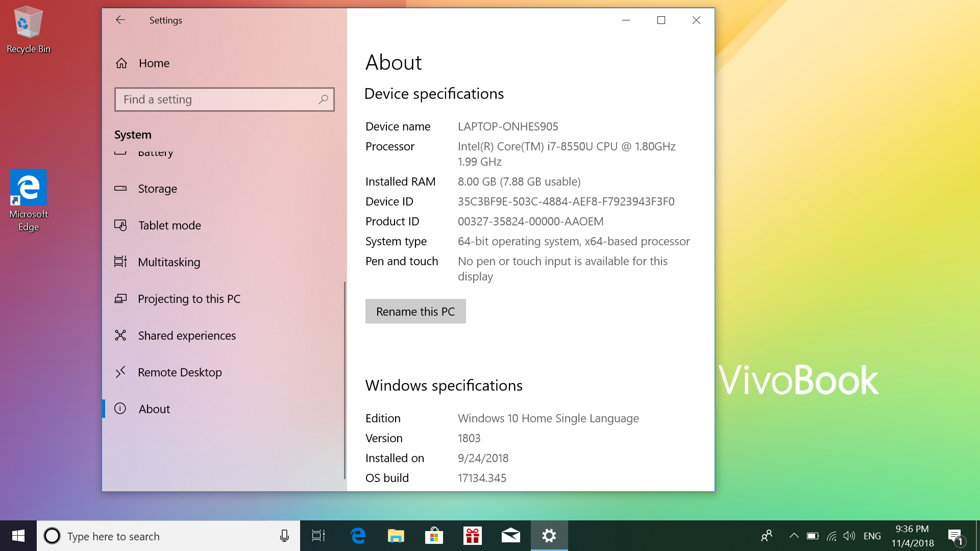Click the Multitasking icon
980x551 pixels.
120,262
